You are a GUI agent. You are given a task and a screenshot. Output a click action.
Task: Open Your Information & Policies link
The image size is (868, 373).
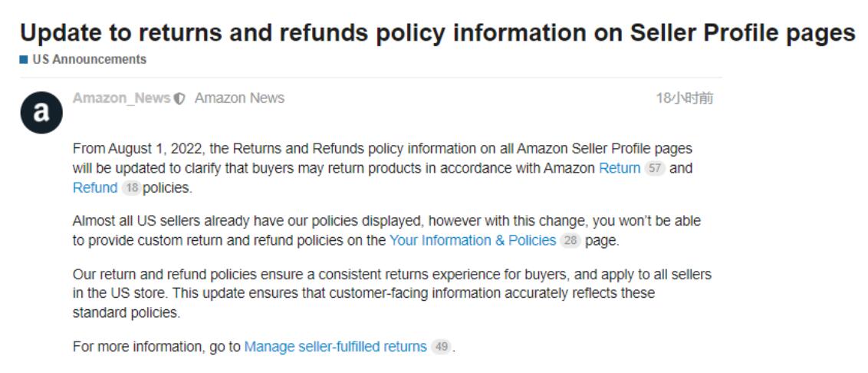[472, 240]
